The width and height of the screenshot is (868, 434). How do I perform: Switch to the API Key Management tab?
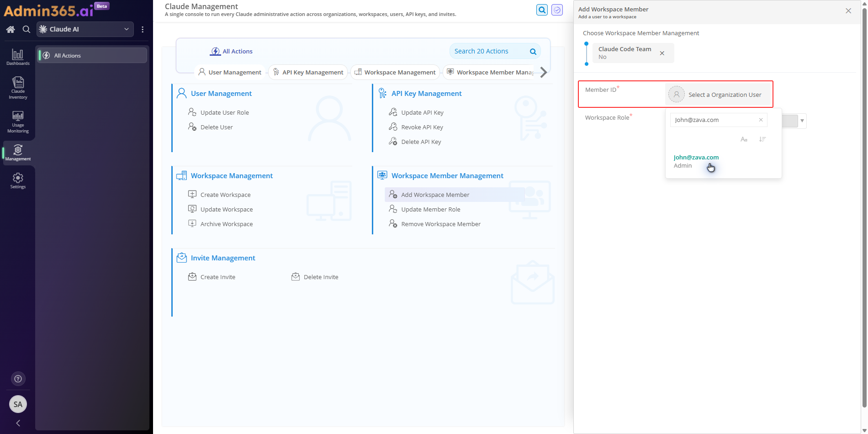tap(308, 72)
